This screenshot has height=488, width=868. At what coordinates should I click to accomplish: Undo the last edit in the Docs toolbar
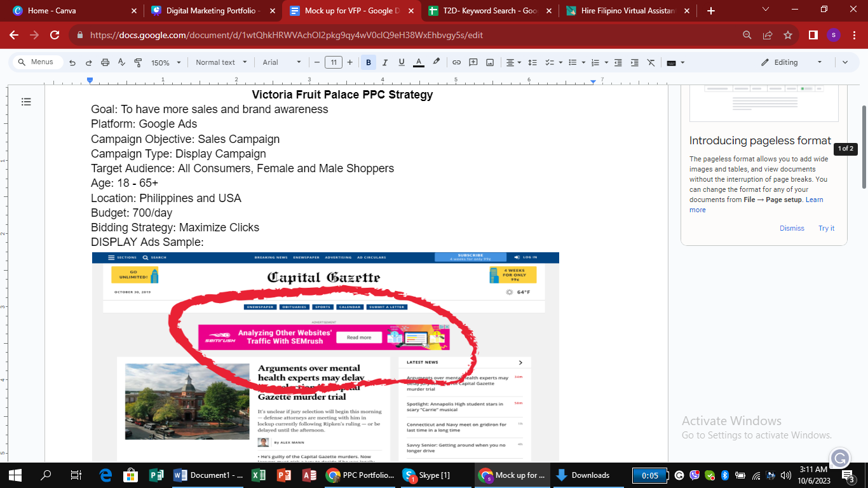click(72, 62)
